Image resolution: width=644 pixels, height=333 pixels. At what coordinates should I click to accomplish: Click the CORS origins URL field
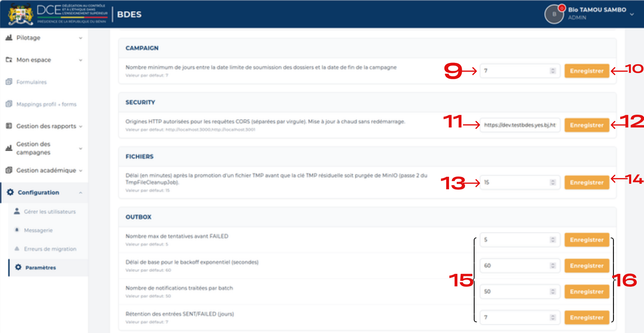pos(520,125)
